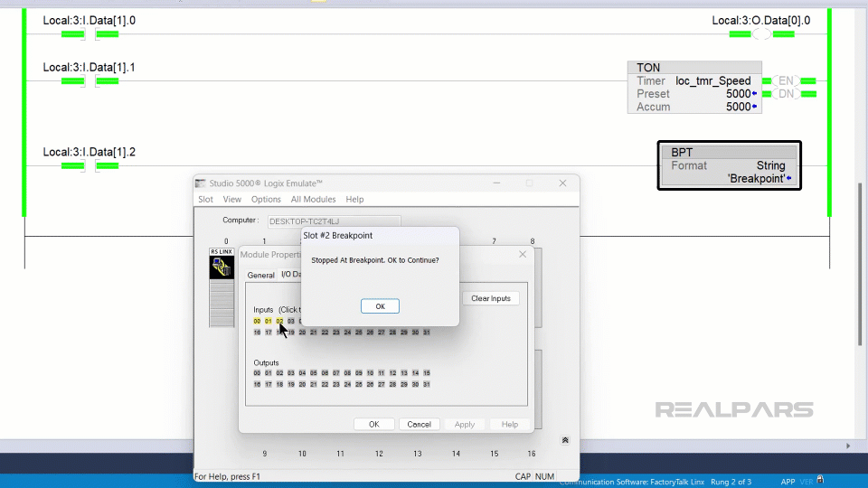Image resolution: width=868 pixels, height=488 pixels.
Task: Open the All Modules menu
Action: coord(314,199)
